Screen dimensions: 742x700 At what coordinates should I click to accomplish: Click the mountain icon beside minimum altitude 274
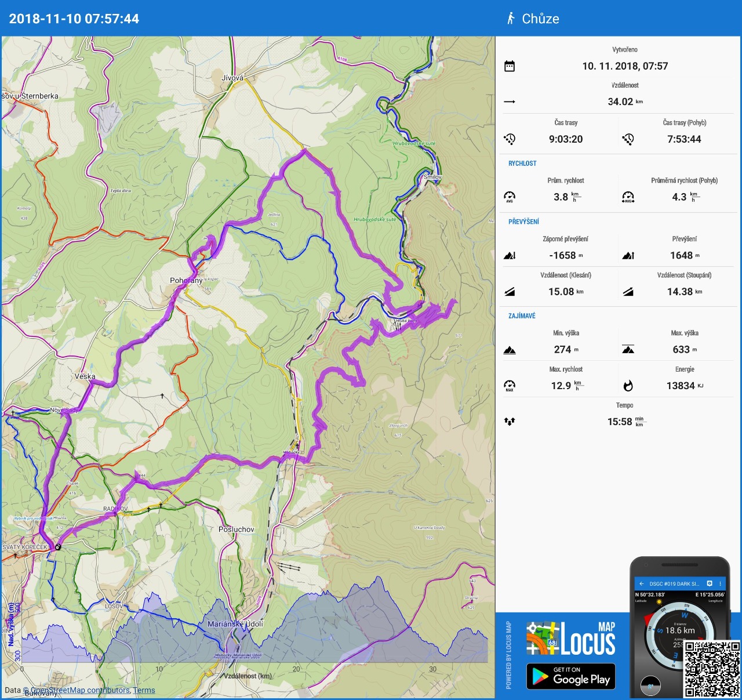click(x=510, y=350)
